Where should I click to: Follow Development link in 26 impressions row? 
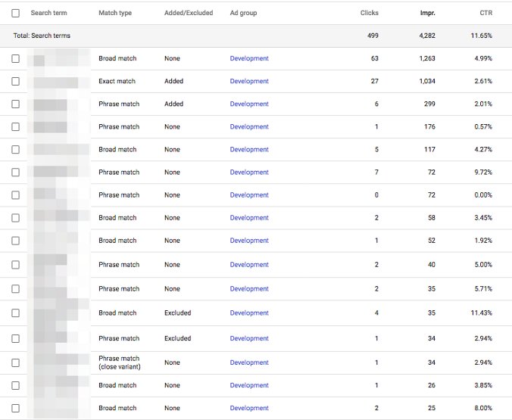tap(249, 385)
